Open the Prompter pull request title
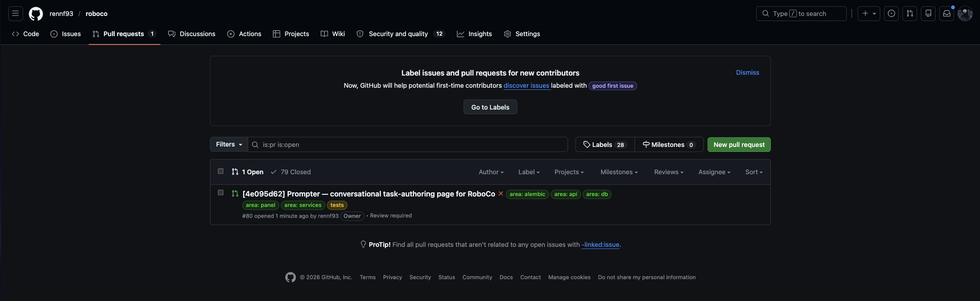 point(369,194)
